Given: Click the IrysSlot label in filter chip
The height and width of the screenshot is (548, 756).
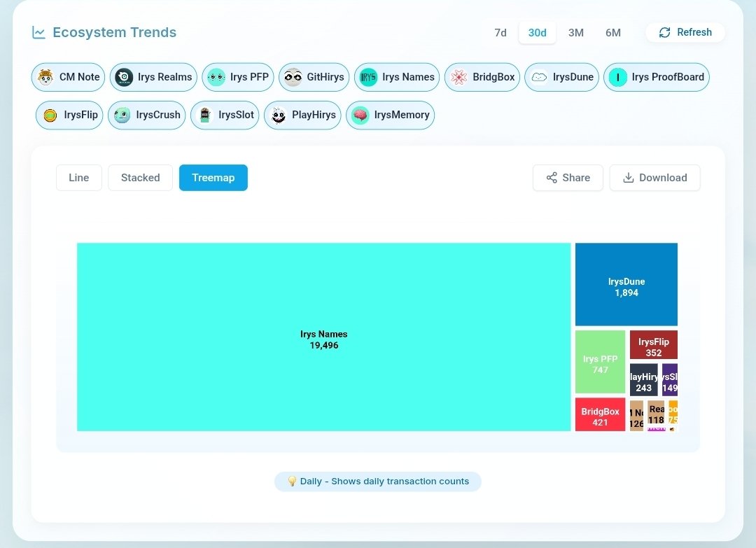Looking at the screenshot, I should click(237, 115).
